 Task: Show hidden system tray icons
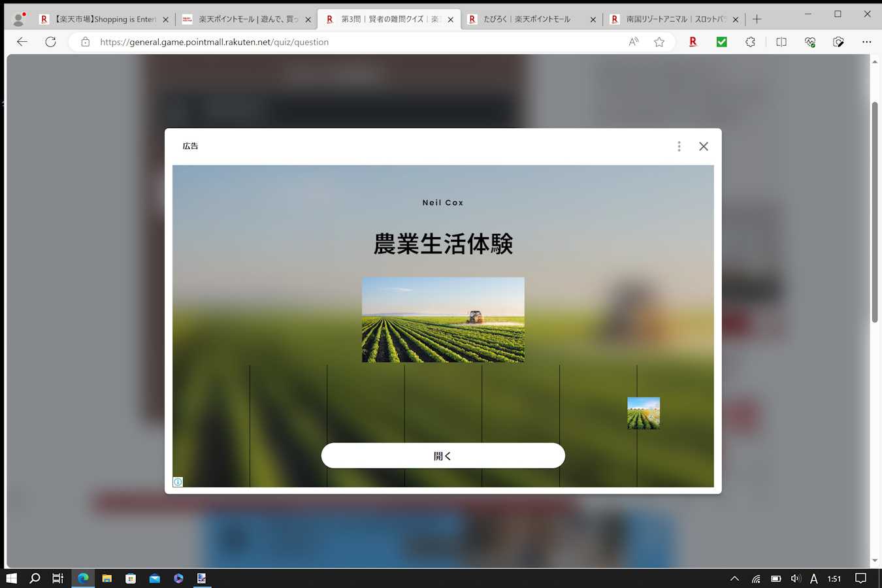(x=734, y=578)
